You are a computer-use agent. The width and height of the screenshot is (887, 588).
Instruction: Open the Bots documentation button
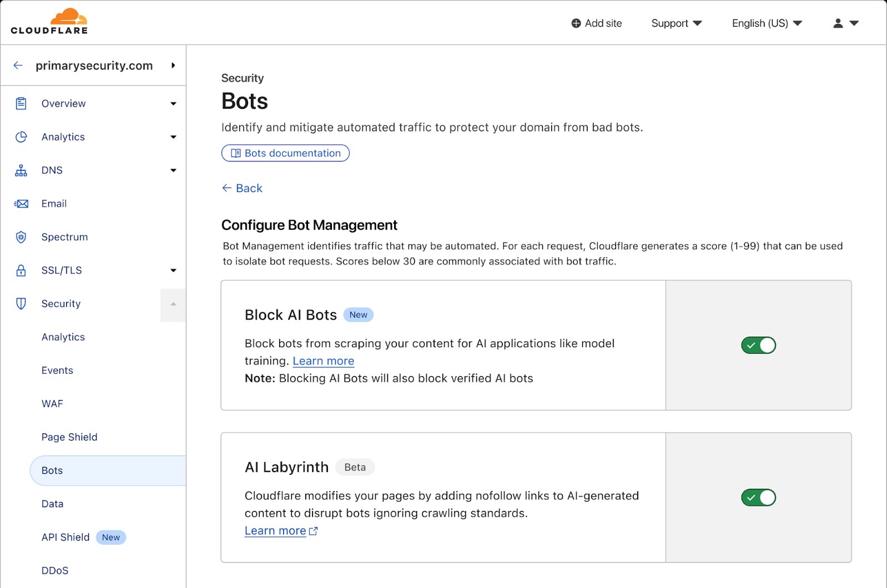coord(285,153)
